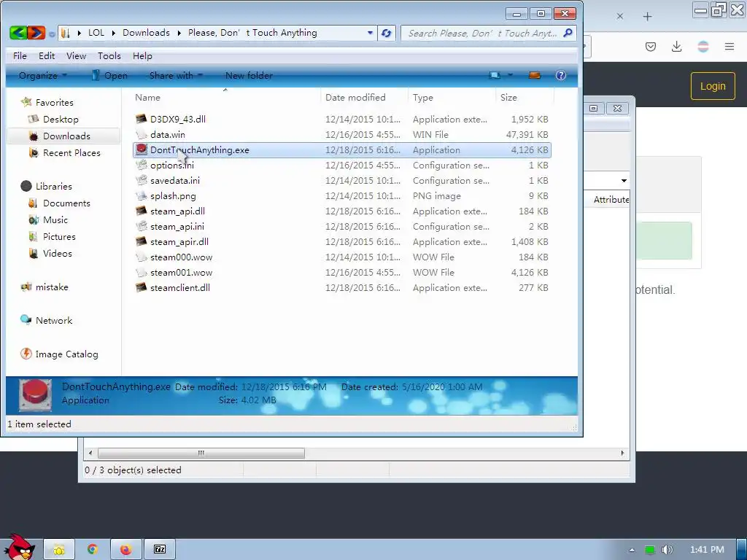Click the Pocket icon in Firefox

click(x=651, y=46)
